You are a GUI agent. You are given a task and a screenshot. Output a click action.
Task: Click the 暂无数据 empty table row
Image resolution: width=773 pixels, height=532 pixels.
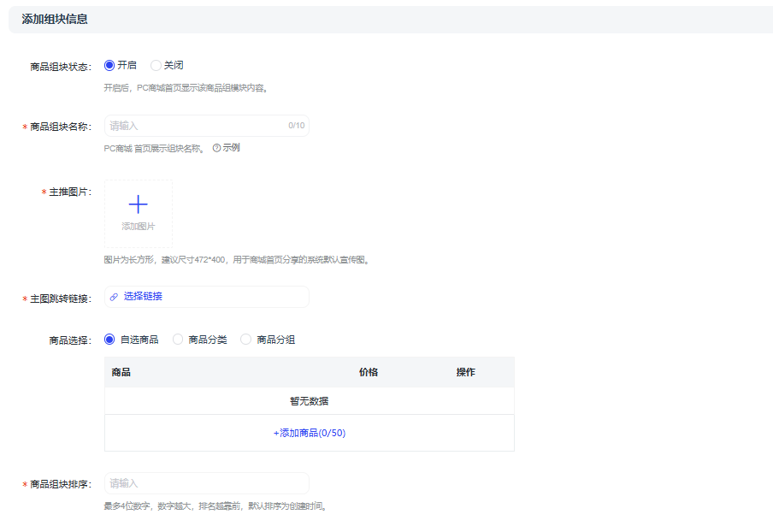[x=309, y=401]
